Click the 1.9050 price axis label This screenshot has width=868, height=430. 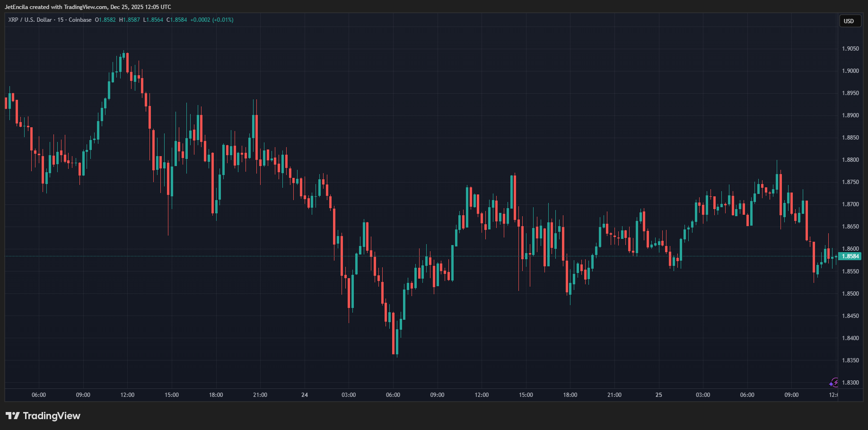(850, 49)
